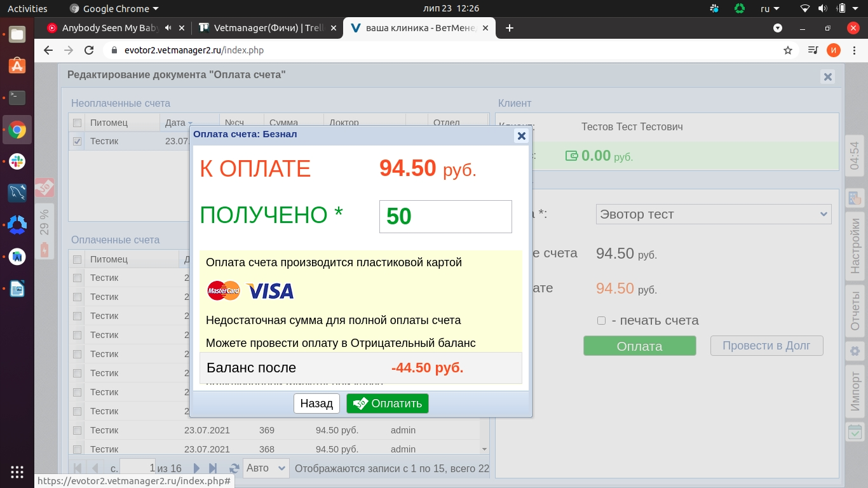Go to next page in paid invoices
Screen dimensions: 868x488
click(197, 468)
